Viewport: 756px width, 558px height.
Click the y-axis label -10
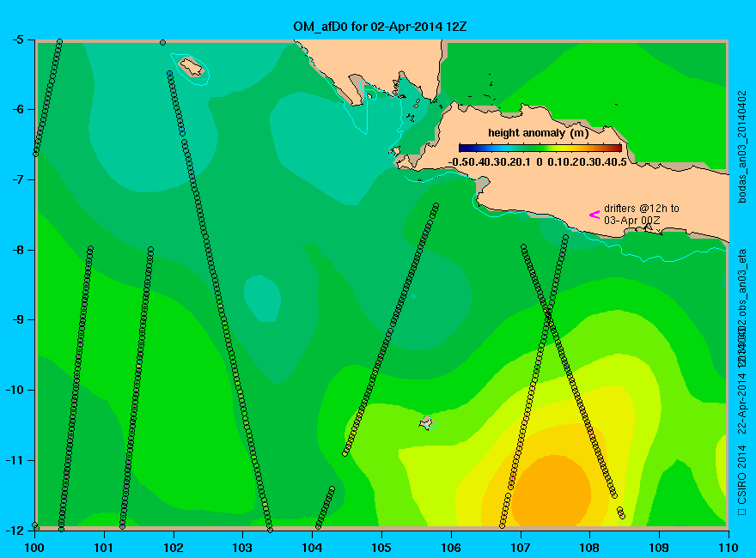[x=14, y=390]
